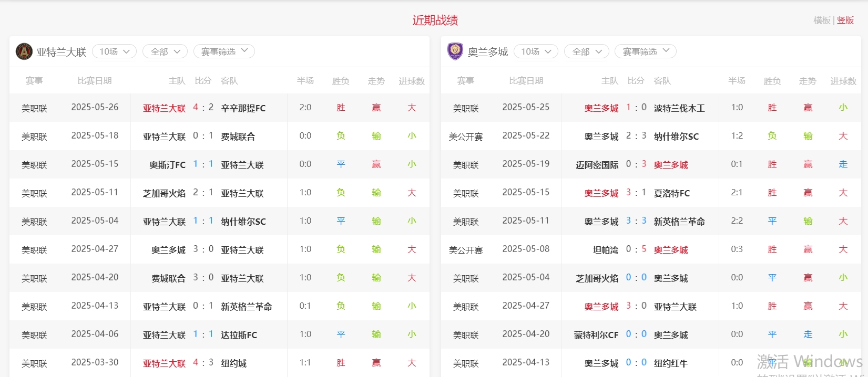Click 芝加哥火焰 in Atlanta's 2025-05-11 match
Screen dimensions: 868x377
(164, 193)
